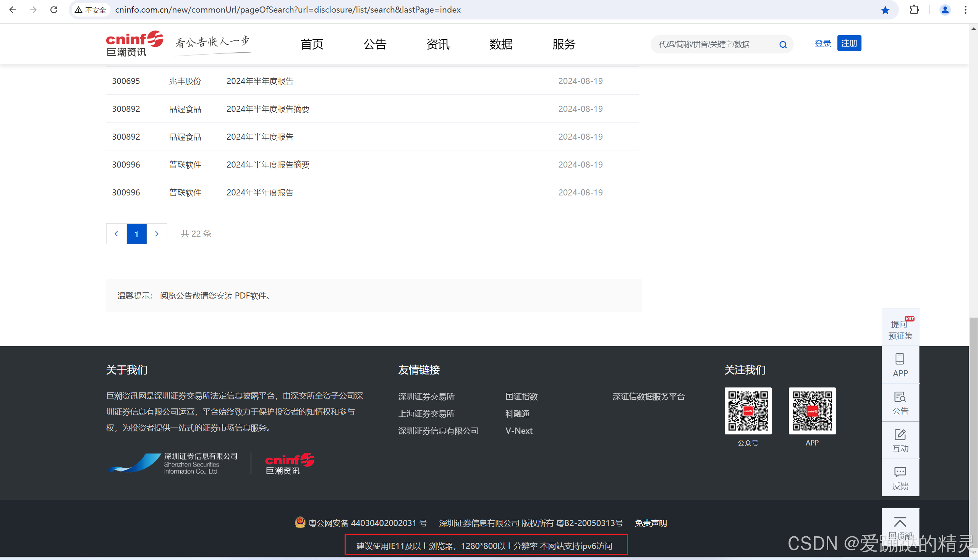The image size is (978, 560).
Task: Go to next results page arrow
Action: pyautogui.click(x=157, y=234)
